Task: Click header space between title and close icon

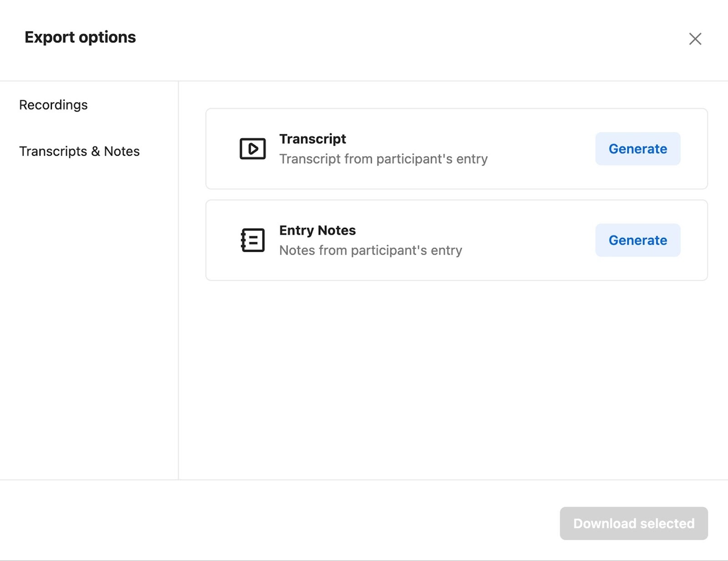Action: (409, 39)
